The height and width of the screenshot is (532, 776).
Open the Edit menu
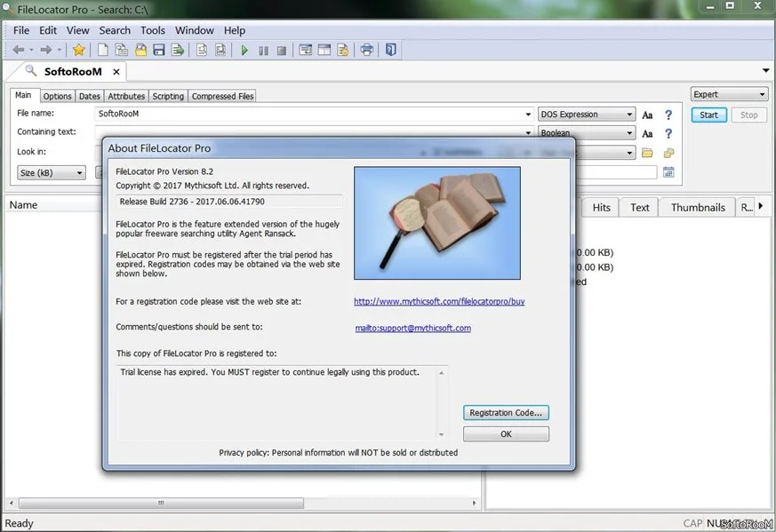click(x=48, y=31)
